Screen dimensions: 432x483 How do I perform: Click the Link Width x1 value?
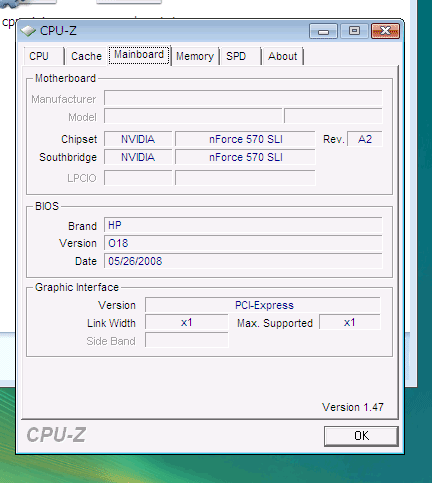coord(187,322)
